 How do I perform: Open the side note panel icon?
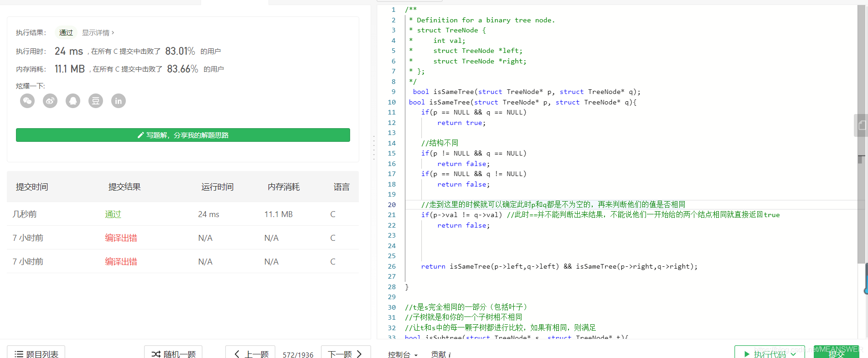(861, 125)
